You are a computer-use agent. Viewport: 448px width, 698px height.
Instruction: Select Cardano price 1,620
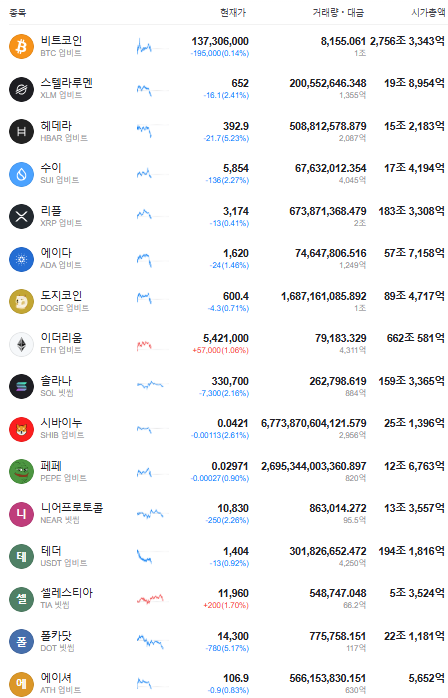[x=236, y=253]
